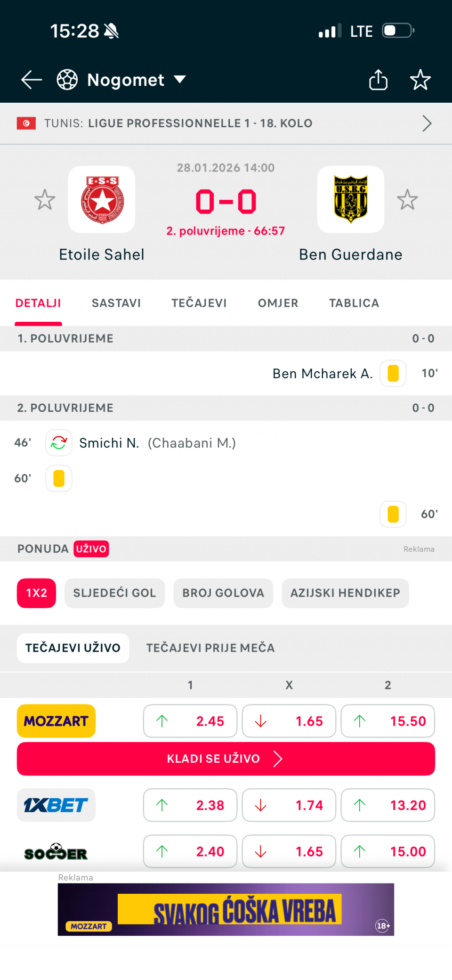Favorite Ben Guerdane with star toggle
This screenshot has width=452, height=980.
click(407, 200)
